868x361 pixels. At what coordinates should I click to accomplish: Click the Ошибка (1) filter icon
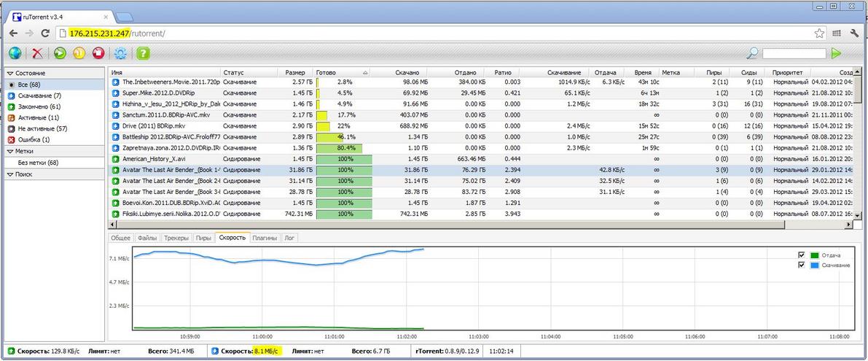click(x=12, y=140)
